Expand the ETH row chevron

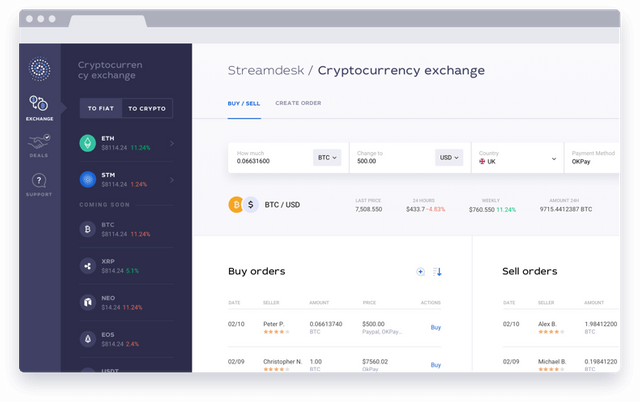click(x=172, y=143)
